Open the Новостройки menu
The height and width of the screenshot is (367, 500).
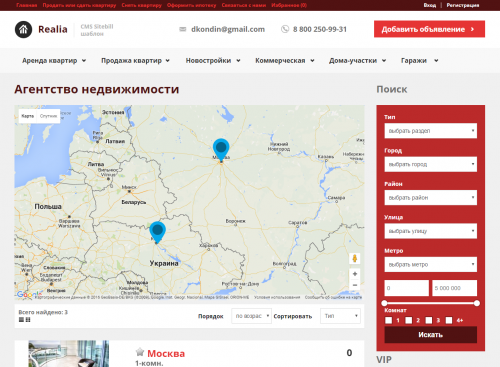click(x=213, y=61)
